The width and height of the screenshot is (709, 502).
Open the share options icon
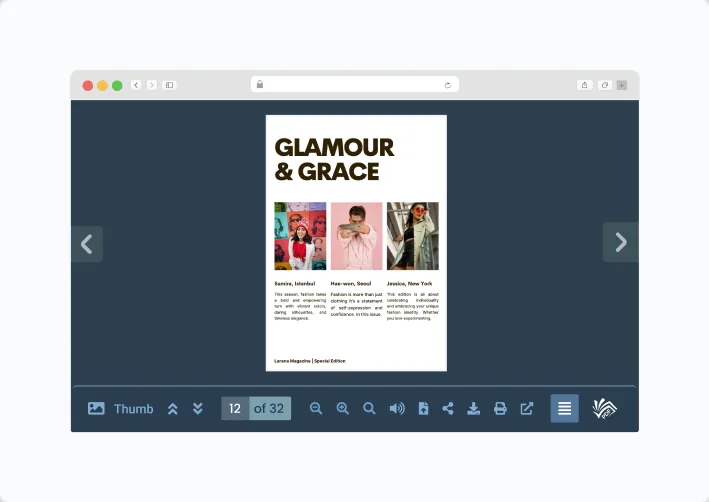(x=448, y=408)
